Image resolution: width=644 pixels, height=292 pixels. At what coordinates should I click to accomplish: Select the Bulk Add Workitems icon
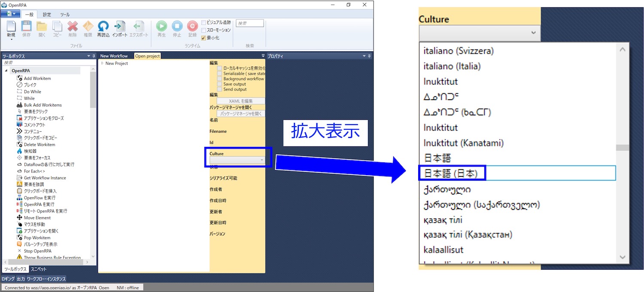tap(19, 105)
